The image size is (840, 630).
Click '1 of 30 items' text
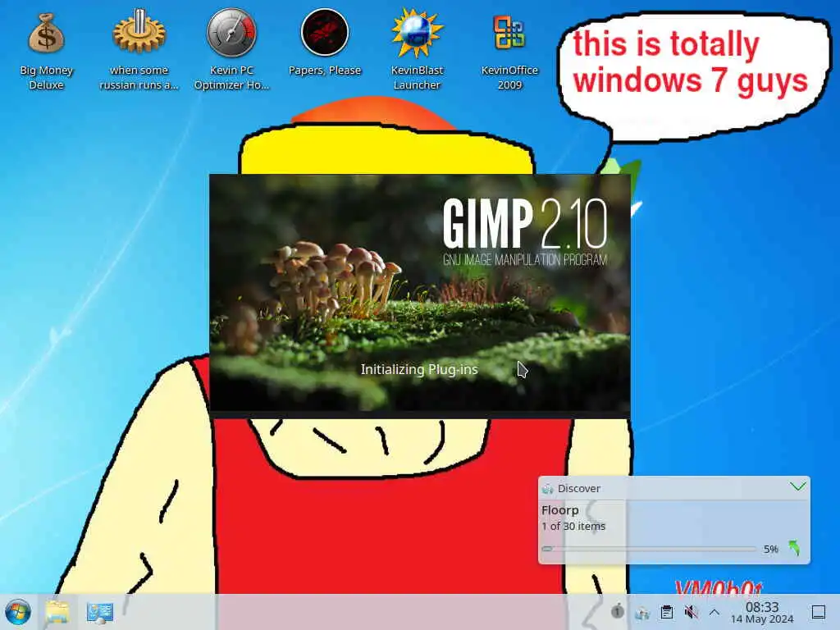[573, 526]
